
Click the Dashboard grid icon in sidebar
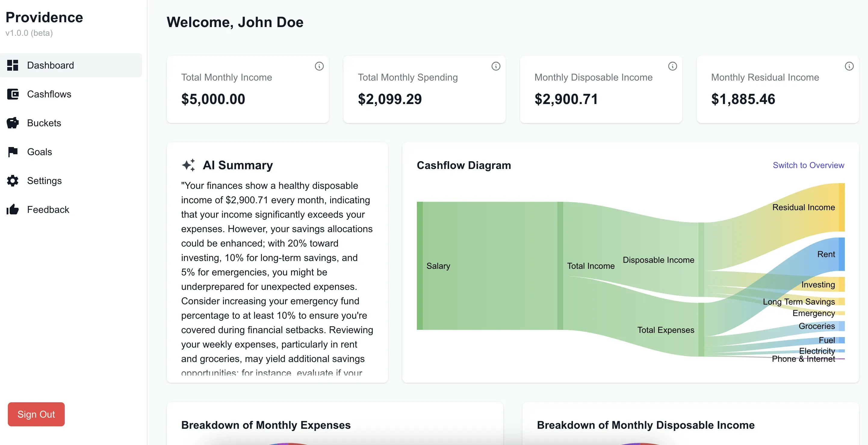click(13, 65)
